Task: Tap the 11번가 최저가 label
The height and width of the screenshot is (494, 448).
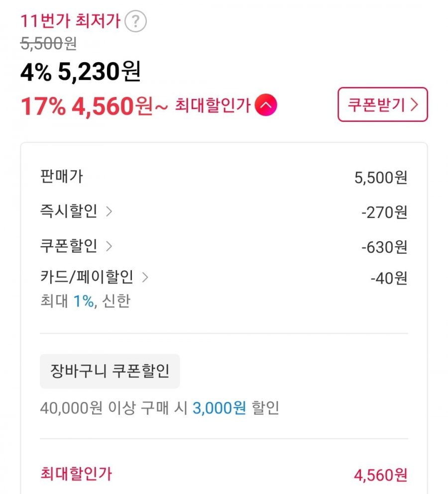Action: click(x=70, y=21)
